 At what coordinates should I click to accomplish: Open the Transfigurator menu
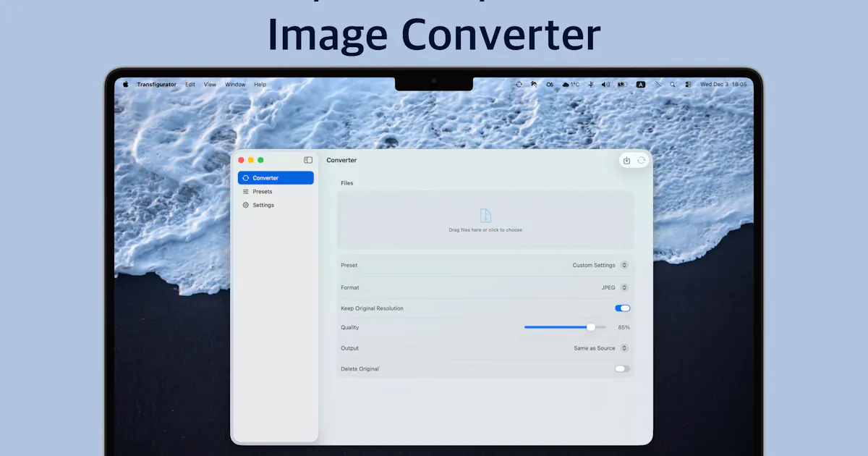(x=156, y=85)
